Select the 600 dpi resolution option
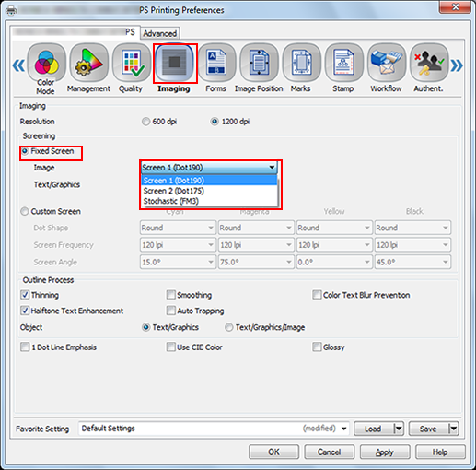476x470 pixels. pos(145,122)
